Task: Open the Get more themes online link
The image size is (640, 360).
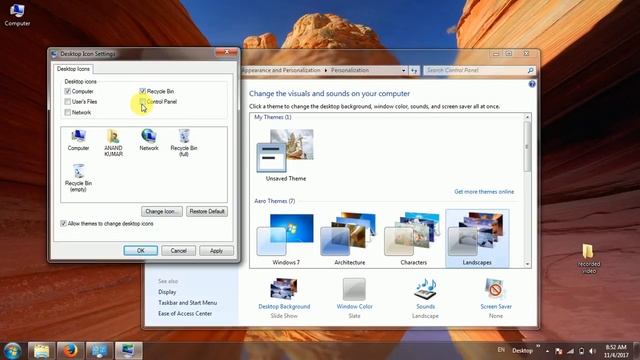Action: click(484, 191)
